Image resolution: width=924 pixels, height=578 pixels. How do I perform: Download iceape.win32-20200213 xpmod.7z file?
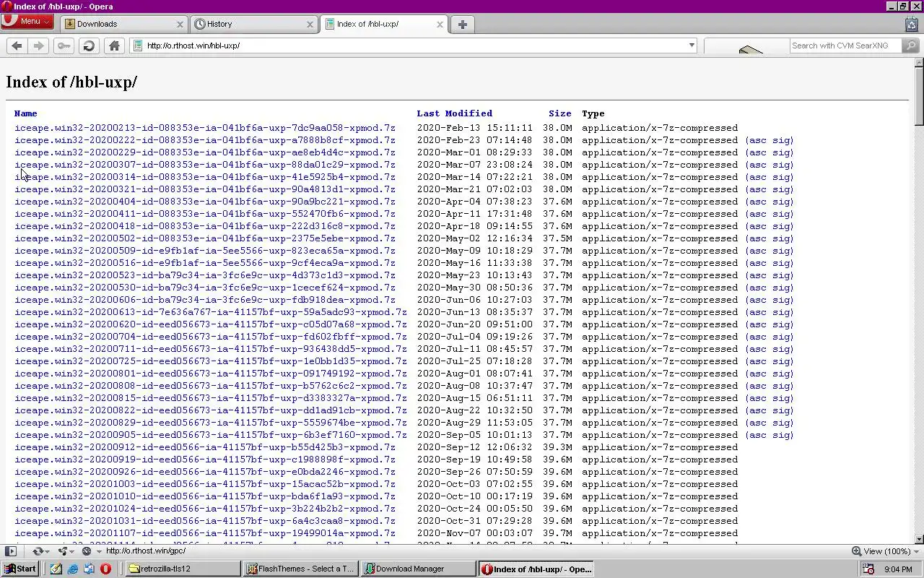point(205,128)
